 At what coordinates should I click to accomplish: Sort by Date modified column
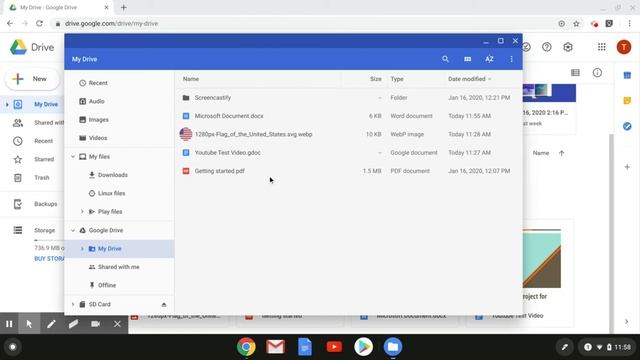(x=469, y=79)
